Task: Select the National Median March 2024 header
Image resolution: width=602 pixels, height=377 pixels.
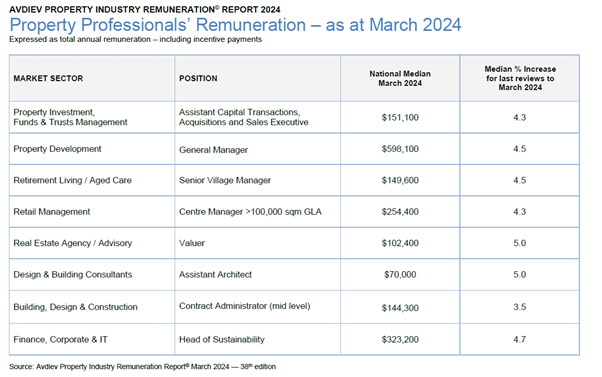Action: 400,78
